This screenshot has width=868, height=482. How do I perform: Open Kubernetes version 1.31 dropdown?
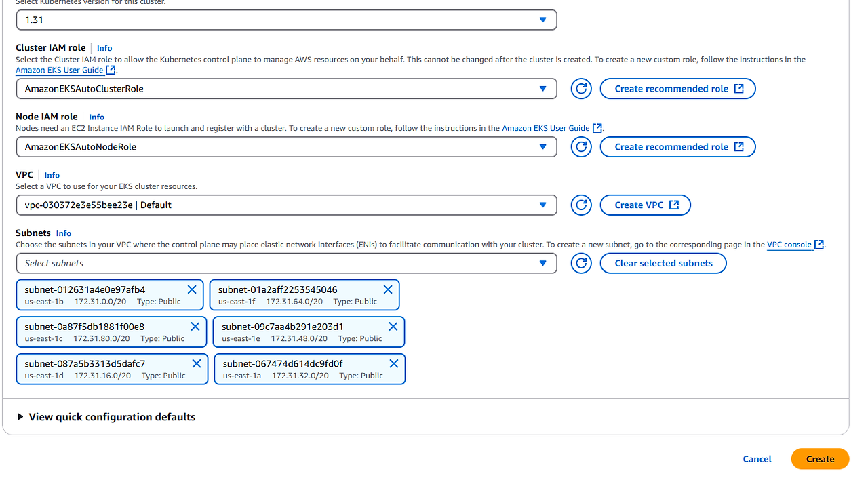(286, 20)
